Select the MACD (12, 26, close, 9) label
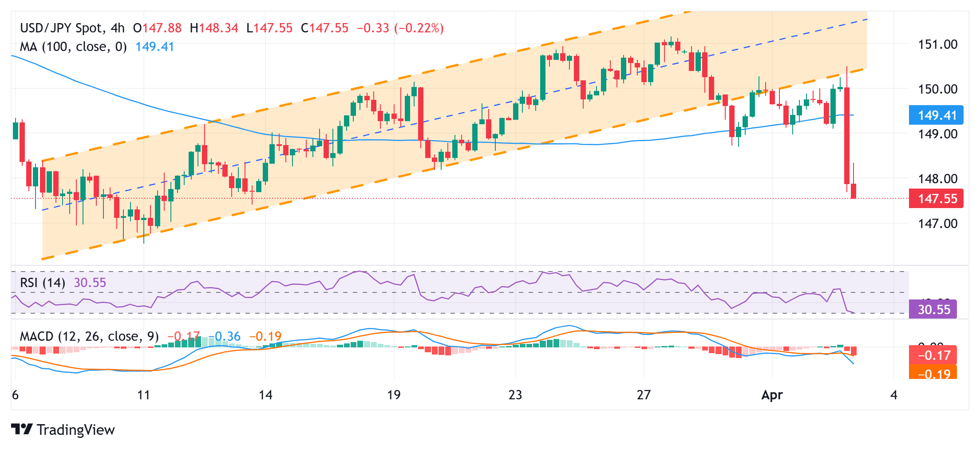 coord(89,336)
